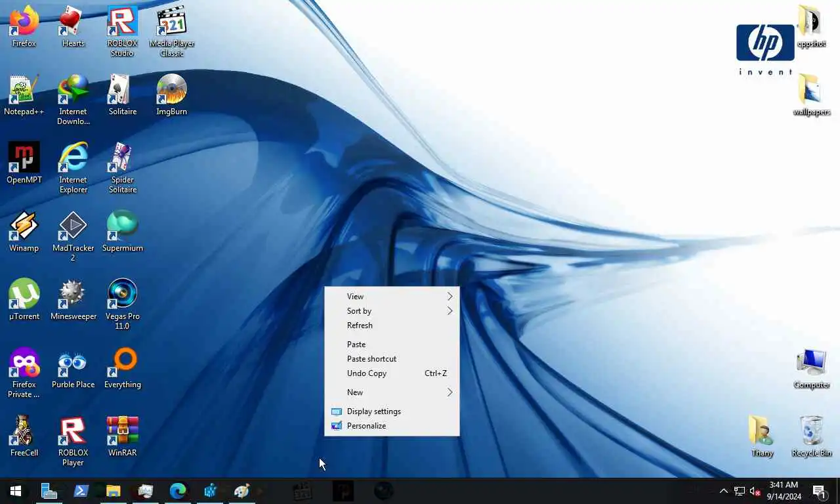Select the Hearts game icon
This screenshot has width=840, height=504.
click(73, 28)
